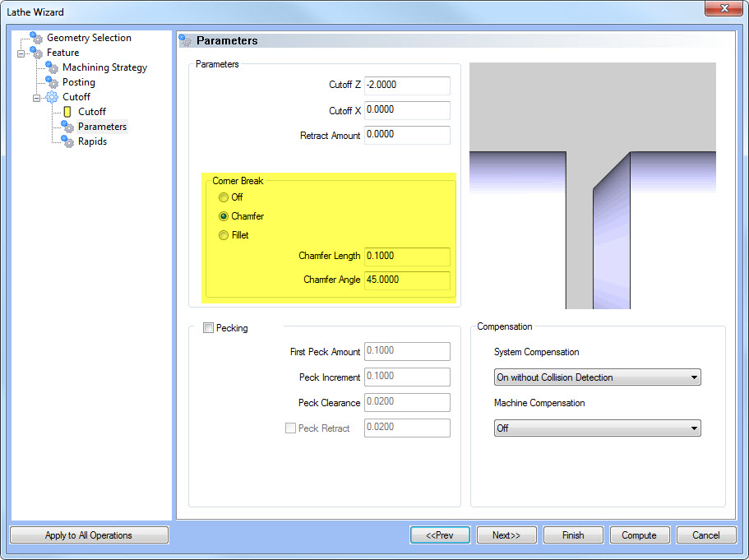Viewport: 749px width, 560px height.
Task: Click the Compute button
Action: point(640,535)
